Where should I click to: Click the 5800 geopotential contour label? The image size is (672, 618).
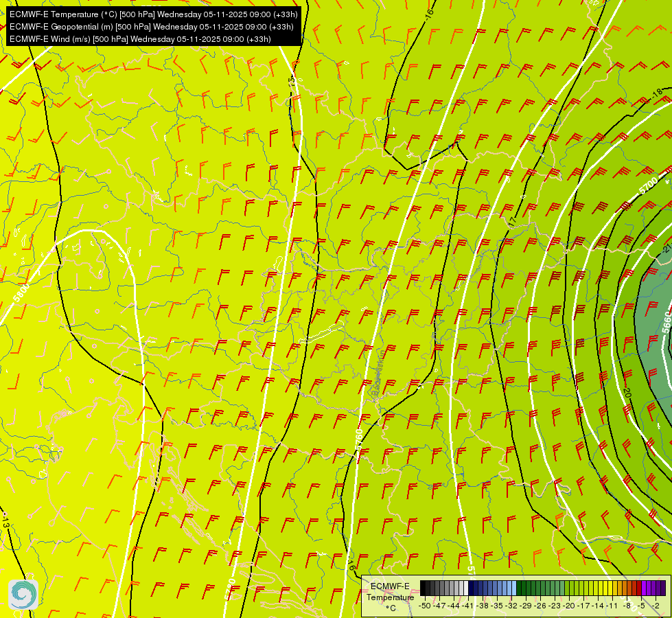point(21,293)
